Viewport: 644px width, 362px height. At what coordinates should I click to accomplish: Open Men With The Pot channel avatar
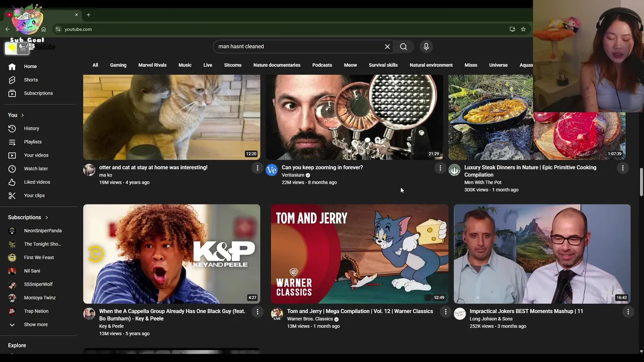coord(454,170)
